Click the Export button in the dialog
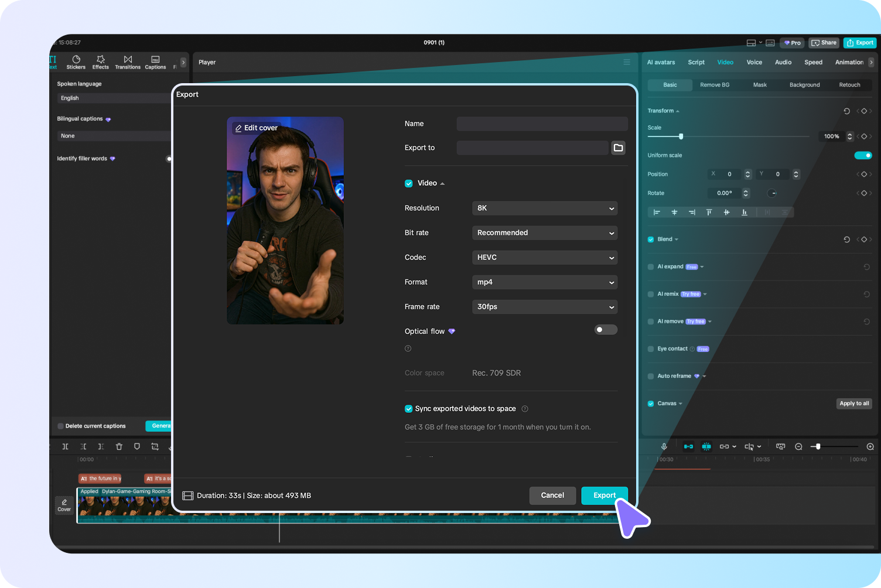The width and height of the screenshot is (881, 588). click(x=604, y=495)
